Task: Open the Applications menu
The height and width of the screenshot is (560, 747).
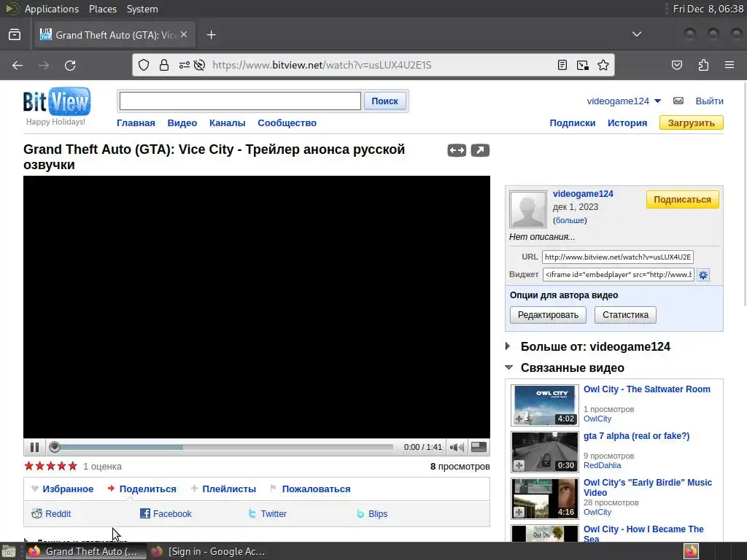Action: pos(52,9)
